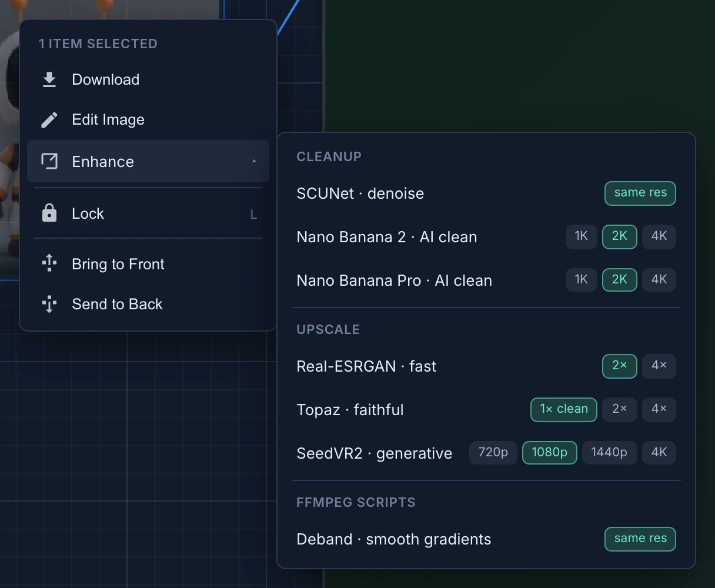Open Edit Image menu entry
This screenshot has width=715, height=588.
(x=148, y=120)
